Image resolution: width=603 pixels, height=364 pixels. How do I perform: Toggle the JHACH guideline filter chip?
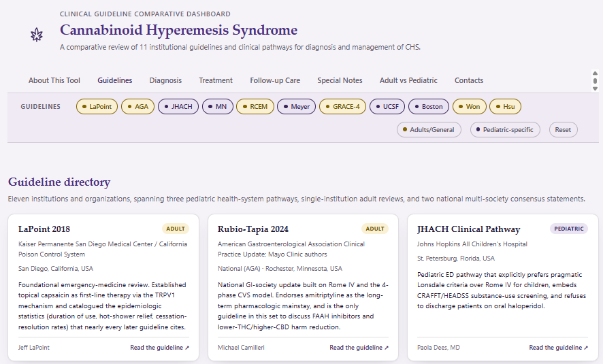click(178, 106)
